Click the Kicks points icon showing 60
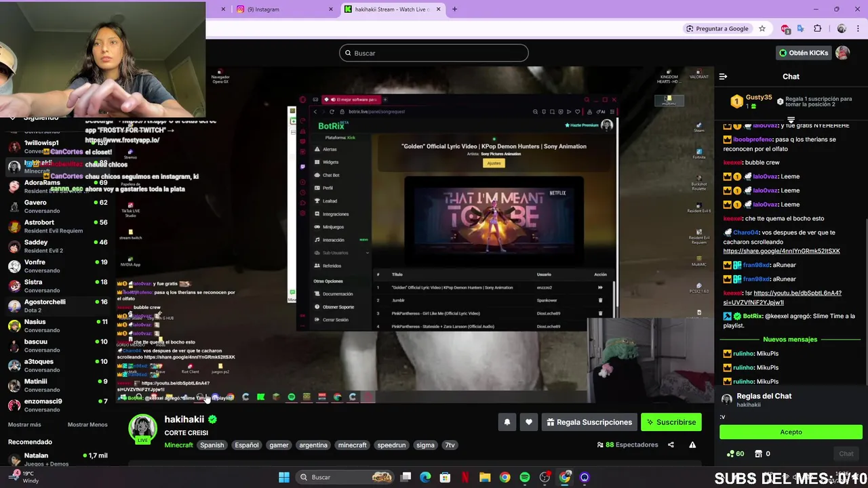 pos(735,453)
